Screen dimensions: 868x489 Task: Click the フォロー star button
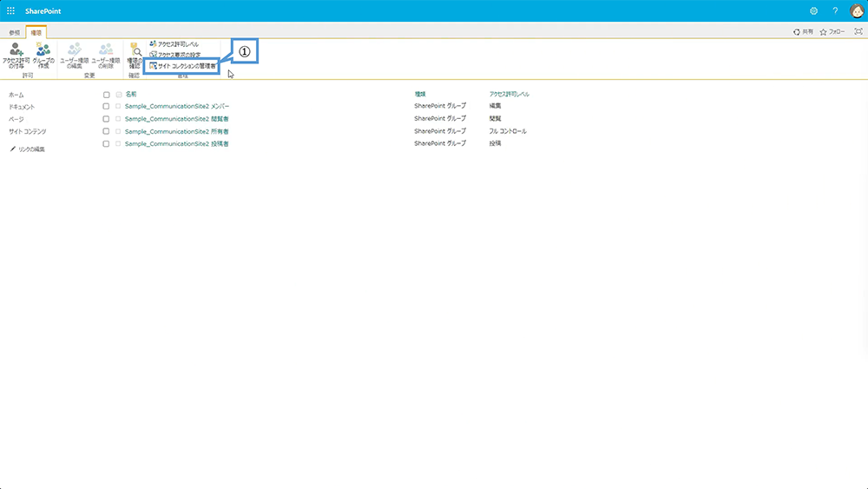pos(832,32)
